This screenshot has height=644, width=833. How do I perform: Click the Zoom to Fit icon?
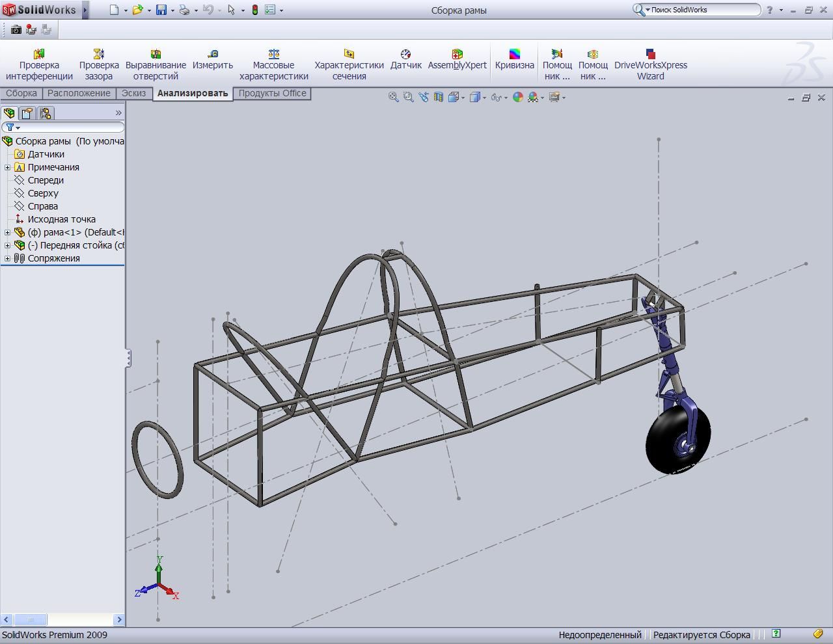pos(393,97)
